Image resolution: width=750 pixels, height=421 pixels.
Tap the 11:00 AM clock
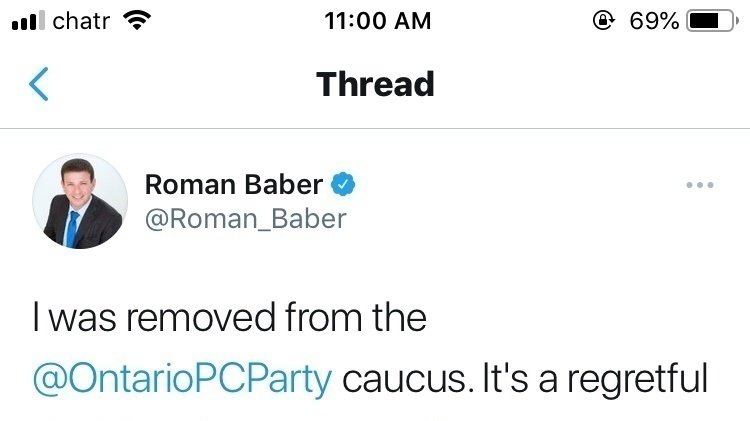[x=375, y=20]
